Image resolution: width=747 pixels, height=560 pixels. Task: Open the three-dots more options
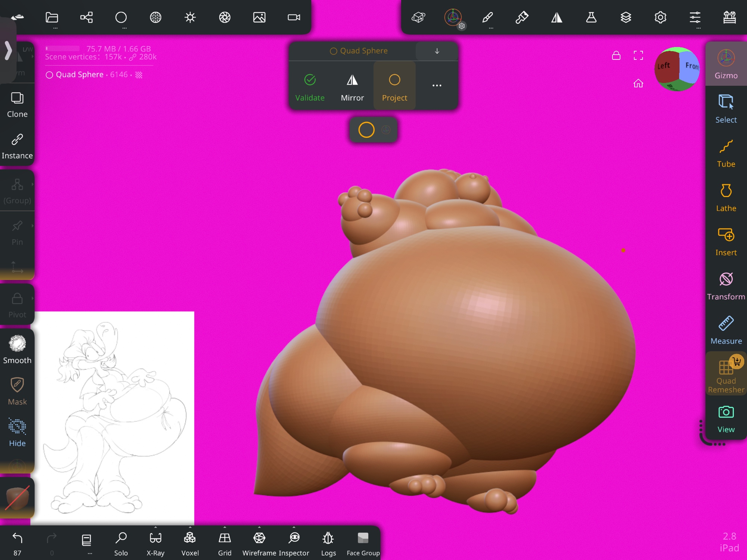[x=437, y=86]
